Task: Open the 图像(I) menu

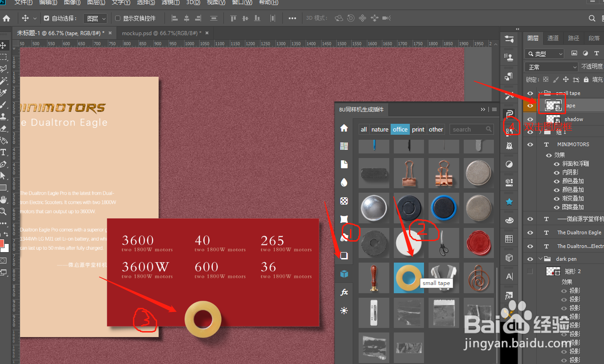Action: [72, 3]
